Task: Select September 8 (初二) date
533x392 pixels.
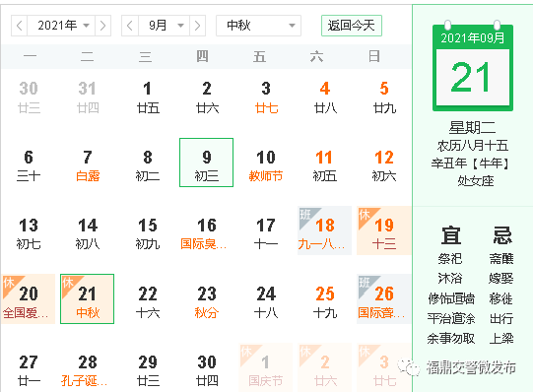Action: 147,165
